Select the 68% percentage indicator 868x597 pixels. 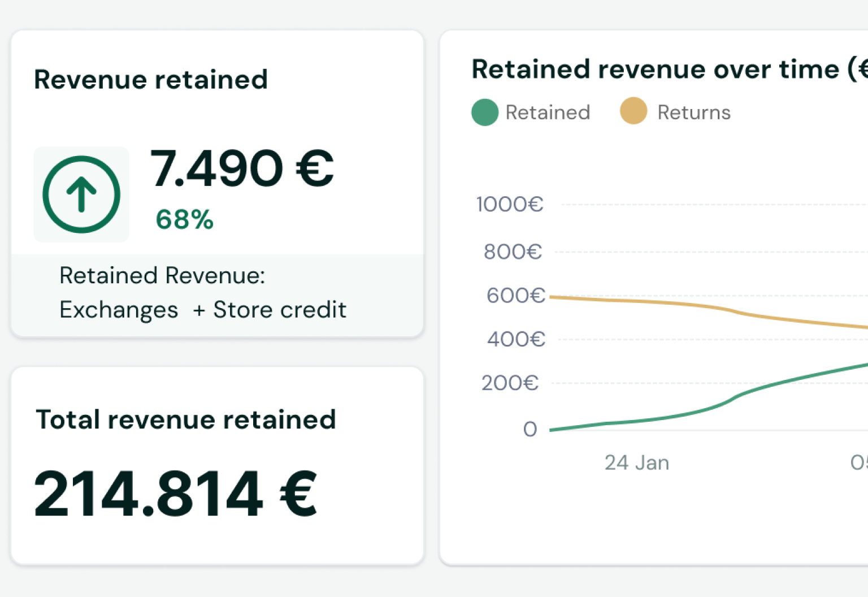(184, 220)
